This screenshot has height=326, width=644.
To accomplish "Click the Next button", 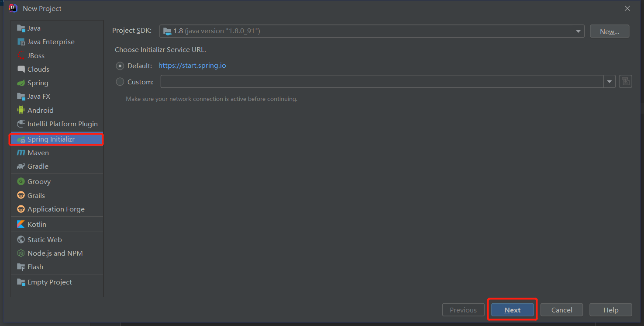I will 512,310.
